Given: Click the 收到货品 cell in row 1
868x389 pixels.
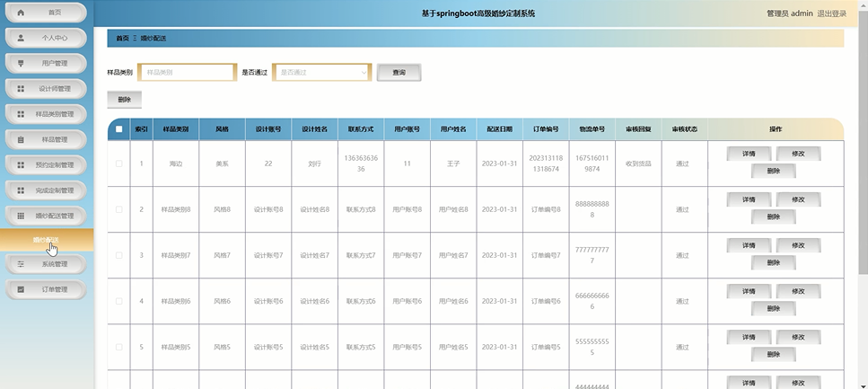Looking at the screenshot, I should [x=638, y=164].
